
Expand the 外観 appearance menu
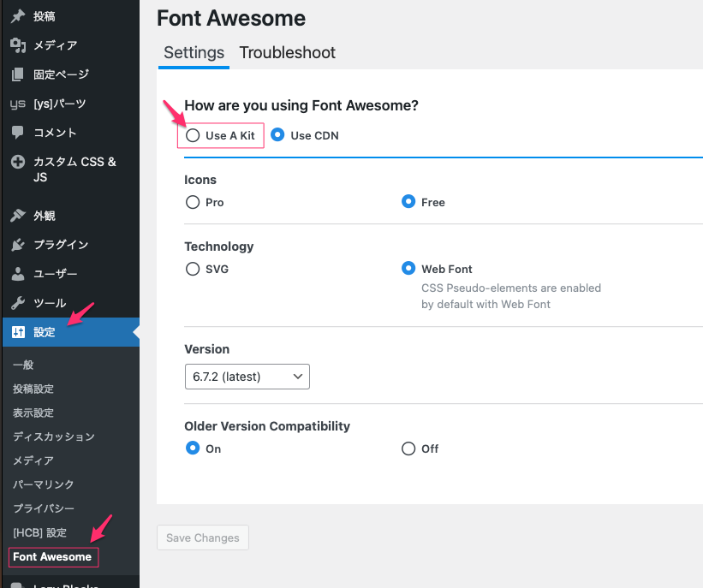tap(45, 216)
